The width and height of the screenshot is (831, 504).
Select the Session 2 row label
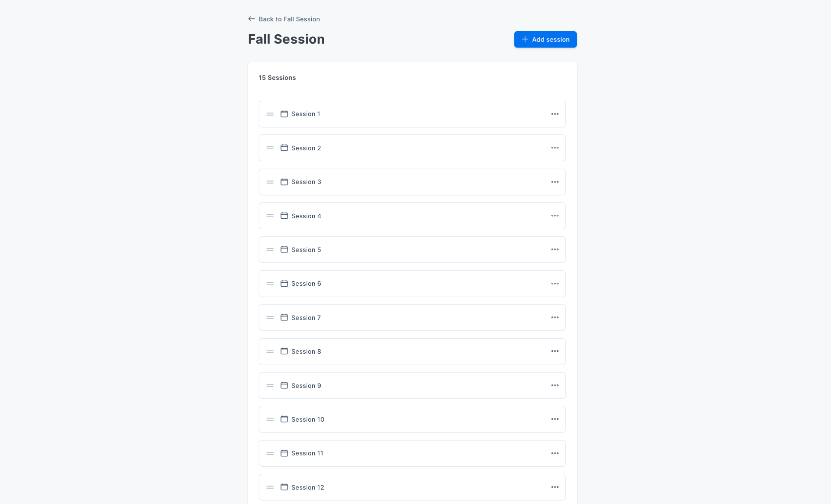pos(306,148)
